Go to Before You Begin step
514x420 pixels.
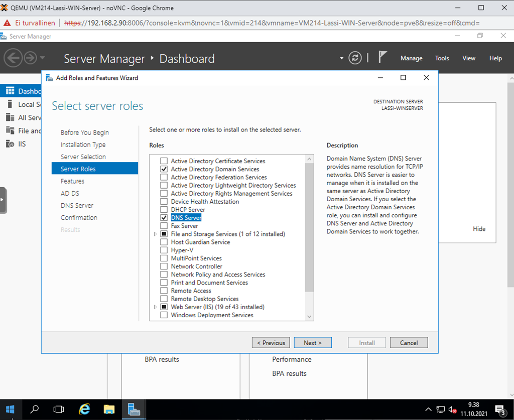[x=84, y=132]
